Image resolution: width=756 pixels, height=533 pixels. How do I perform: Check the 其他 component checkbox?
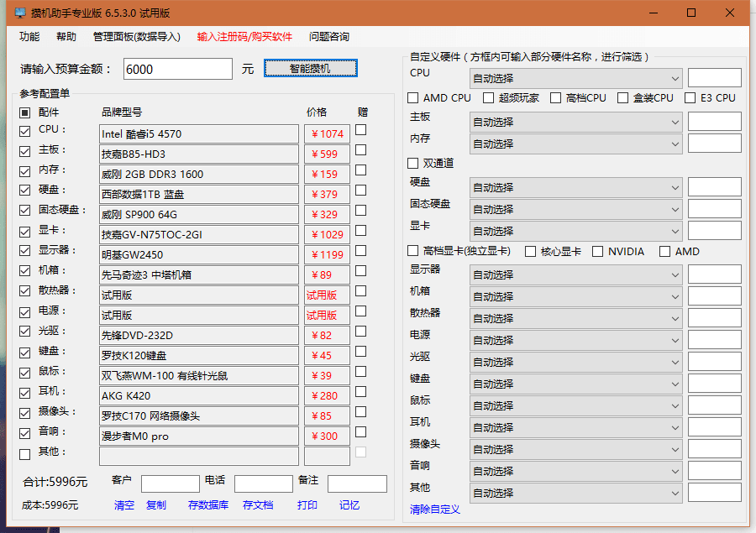pos(24,454)
